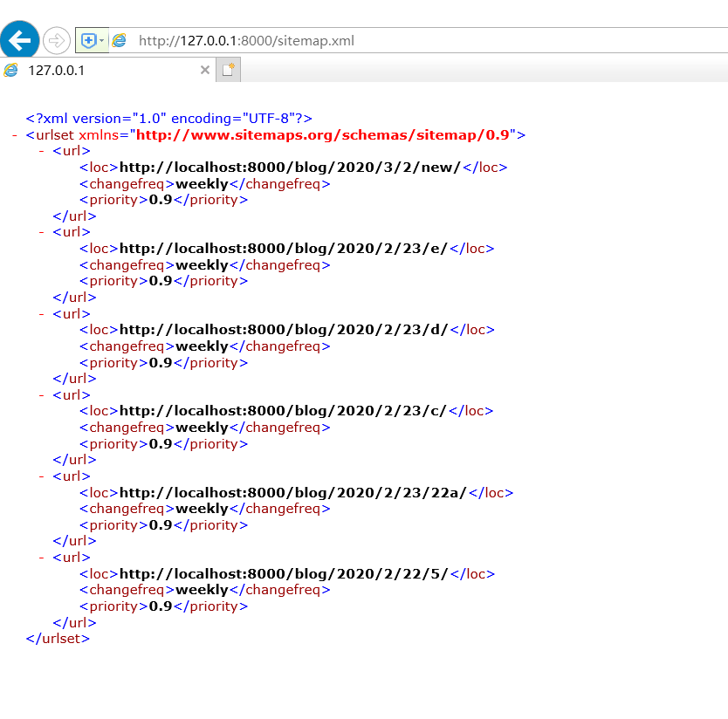Screen dimensions: 728x719
Task: Click loc text http://localhost:8000/blog/2020/2/23/22a/
Action: pos(293,493)
